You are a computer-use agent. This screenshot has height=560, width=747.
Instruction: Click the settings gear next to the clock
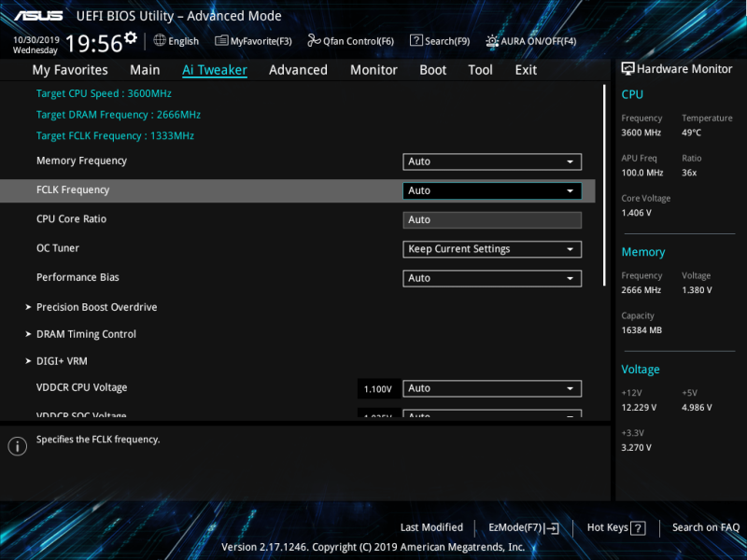[131, 37]
